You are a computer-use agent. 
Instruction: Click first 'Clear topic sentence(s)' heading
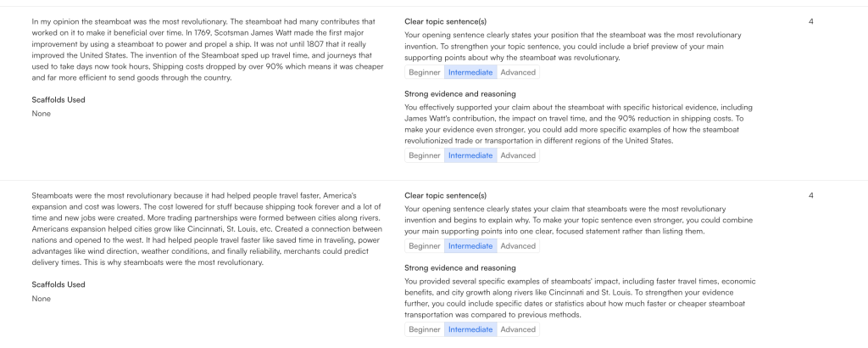(445, 20)
